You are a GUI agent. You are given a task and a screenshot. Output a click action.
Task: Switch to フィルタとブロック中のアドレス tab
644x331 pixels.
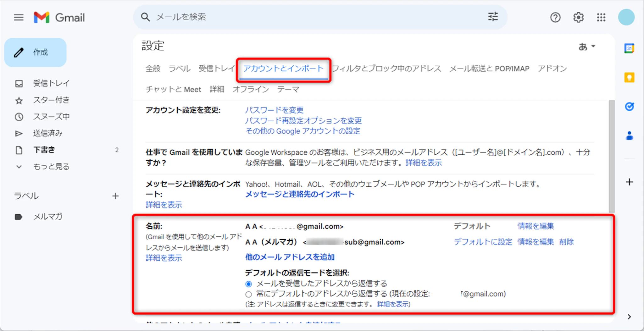pyautogui.click(x=386, y=69)
